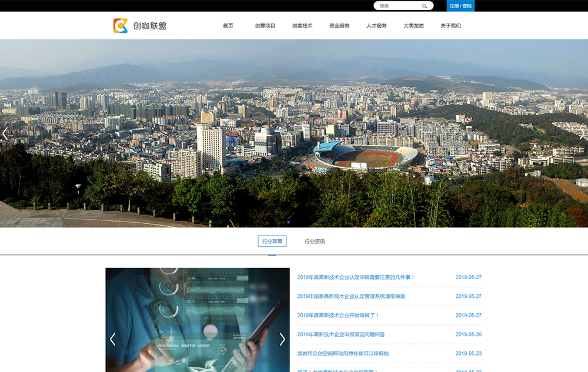Expand the 人才服务 navigation menu
588x372 pixels.
coord(376,26)
